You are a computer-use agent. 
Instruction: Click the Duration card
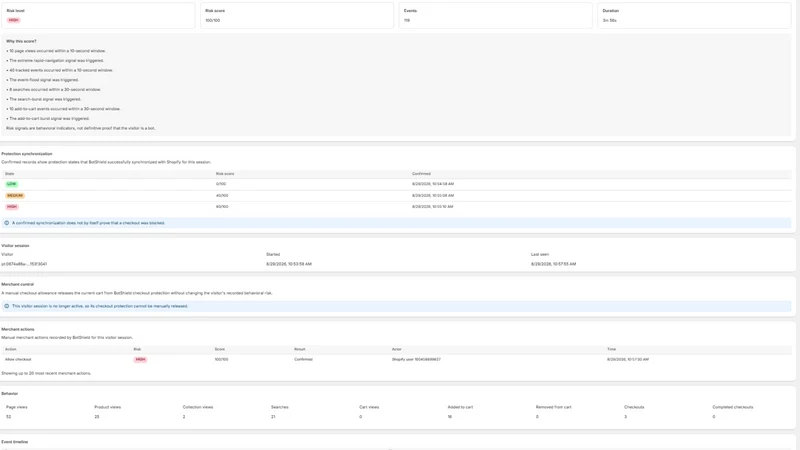pos(694,15)
